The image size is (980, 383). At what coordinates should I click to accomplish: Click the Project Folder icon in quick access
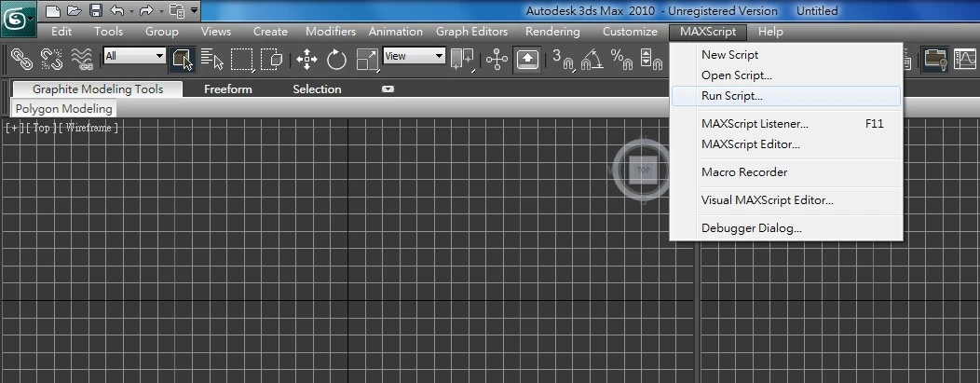(x=177, y=10)
